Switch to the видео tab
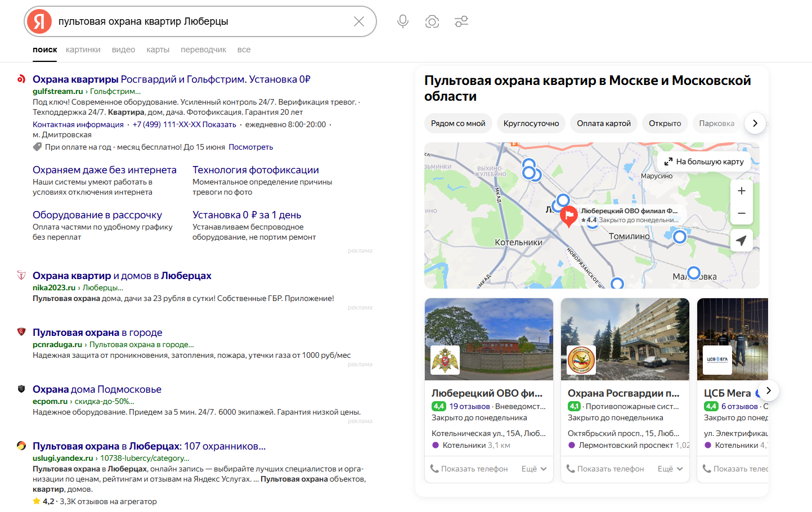Viewport: 812px width, 512px height. click(x=123, y=50)
